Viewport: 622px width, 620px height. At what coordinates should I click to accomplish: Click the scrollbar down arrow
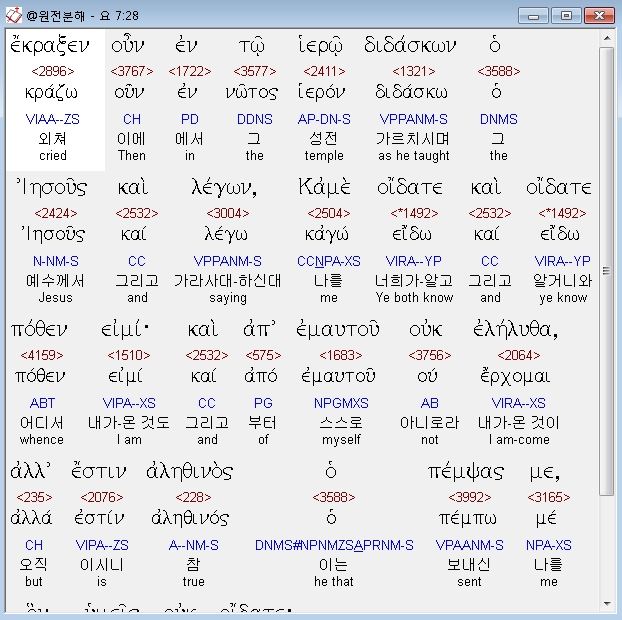(x=607, y=604)
